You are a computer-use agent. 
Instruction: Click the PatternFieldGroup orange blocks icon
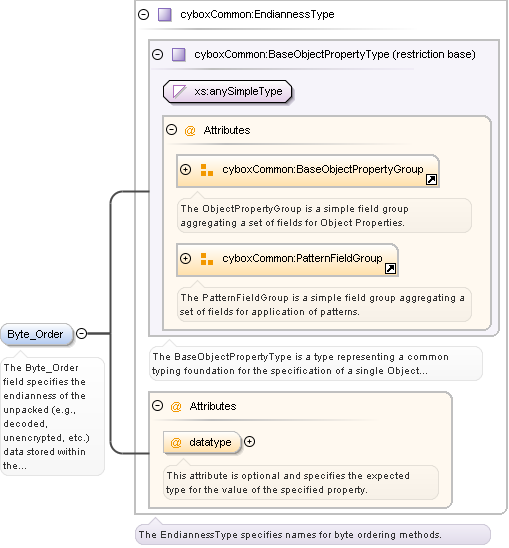[207, 259]
